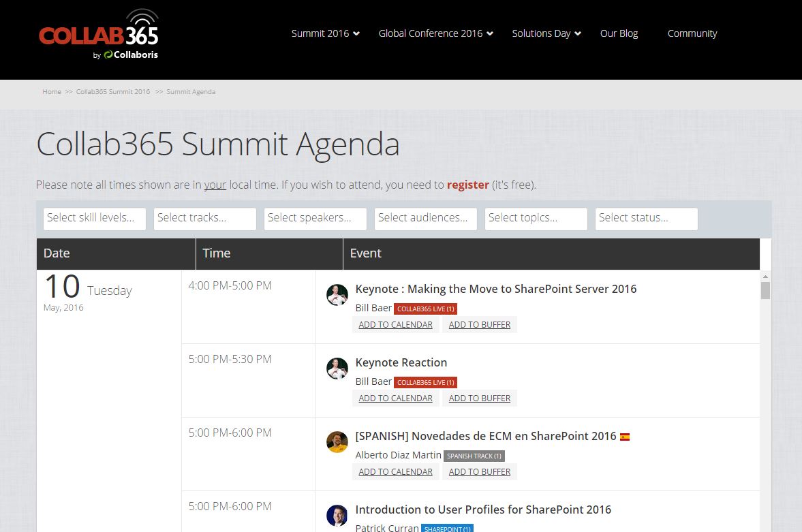Open the Select audiences filter
This screenshot has height=532, width=802.
tap(426, 219)
